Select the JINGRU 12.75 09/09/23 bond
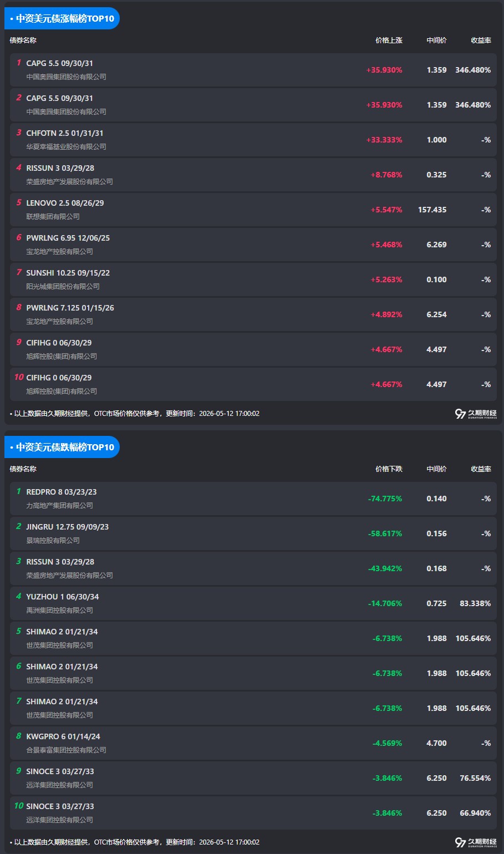 [x=67, y=527]
